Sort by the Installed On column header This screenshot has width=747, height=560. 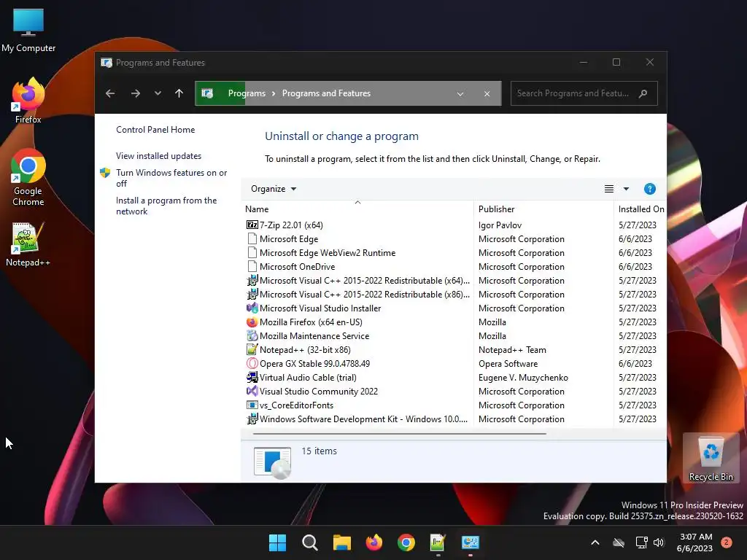pos(640,209)
